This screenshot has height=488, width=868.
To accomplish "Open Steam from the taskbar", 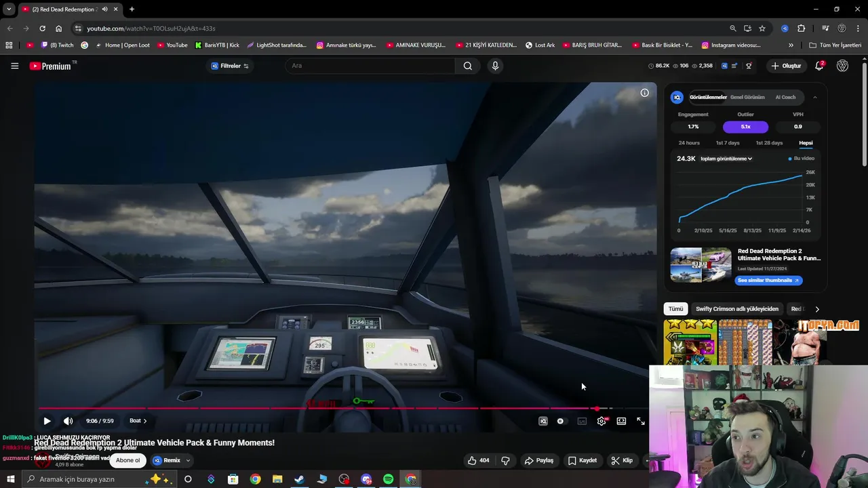I will [x=299, y=479].
